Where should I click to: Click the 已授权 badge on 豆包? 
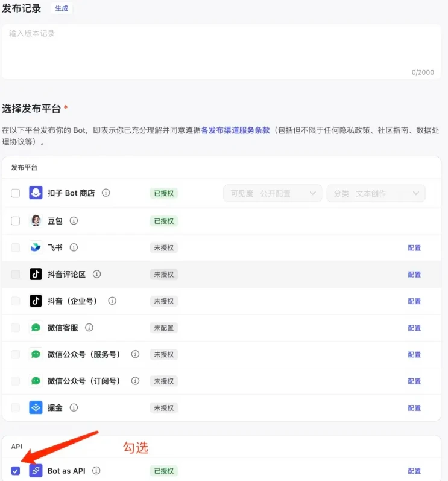click(163, 221)
